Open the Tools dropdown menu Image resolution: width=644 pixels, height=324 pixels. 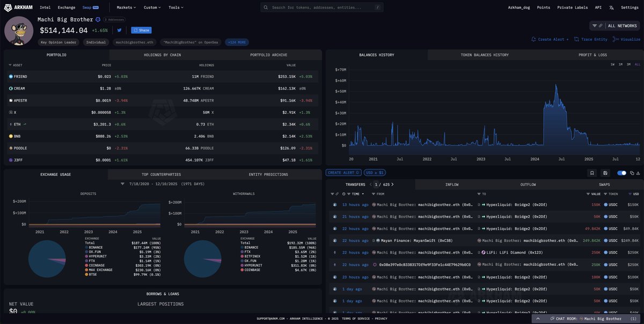click(175, 8)
